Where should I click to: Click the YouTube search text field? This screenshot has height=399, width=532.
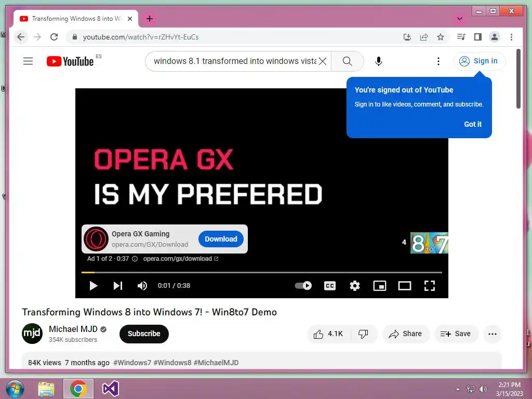tap(235, 61)
